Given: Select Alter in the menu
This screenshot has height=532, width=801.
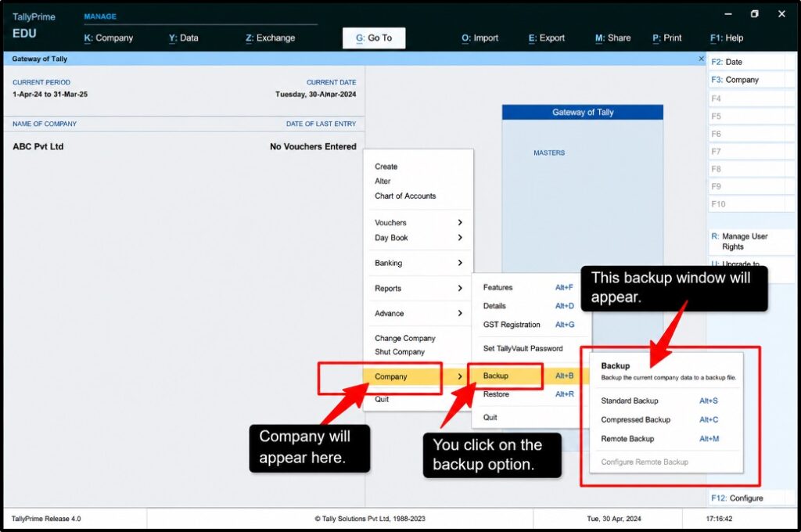Looking at the screenshot, I should [383, 181].
